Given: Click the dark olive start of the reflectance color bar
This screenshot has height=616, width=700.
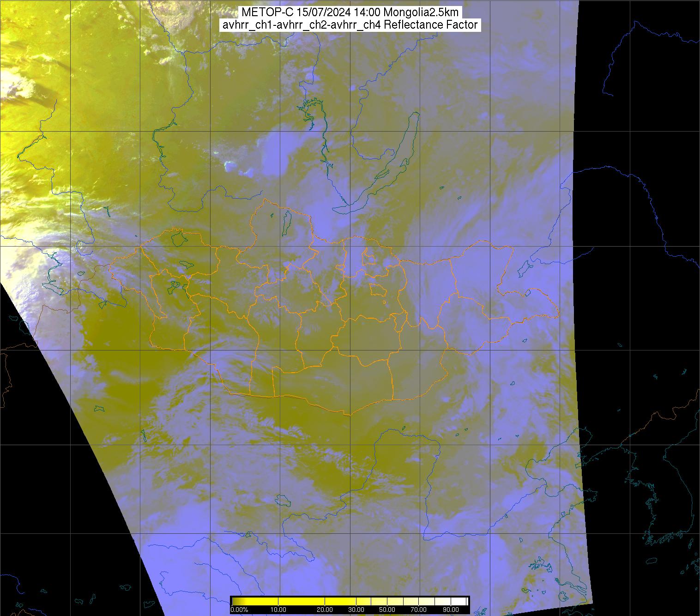Looking at the screenshot, I should click(x=238, y=601).
